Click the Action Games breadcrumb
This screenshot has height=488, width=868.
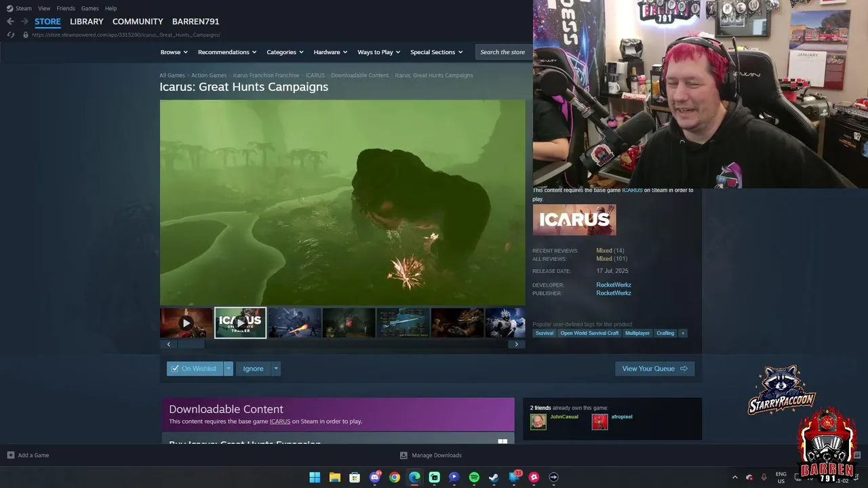point(209,75)
